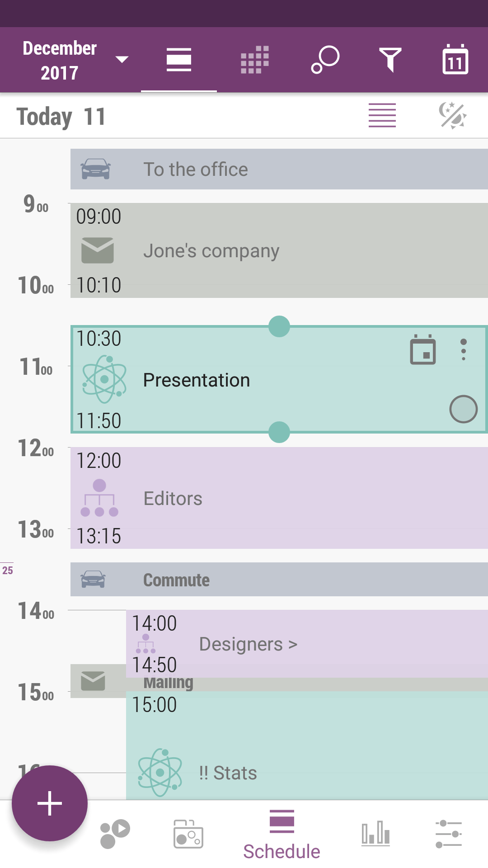Select the day schedule view tab

179,60
